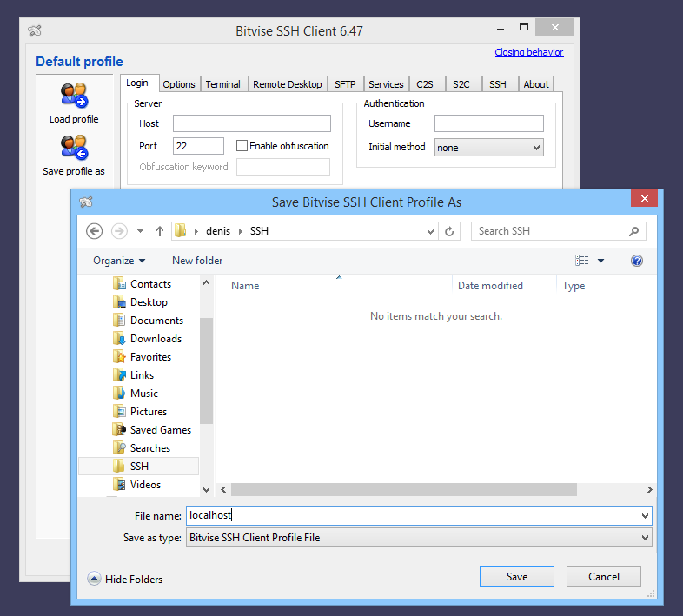Screen dimensions: 683x616
Task: Click the Port field showing 22
Action: point(198,146)
